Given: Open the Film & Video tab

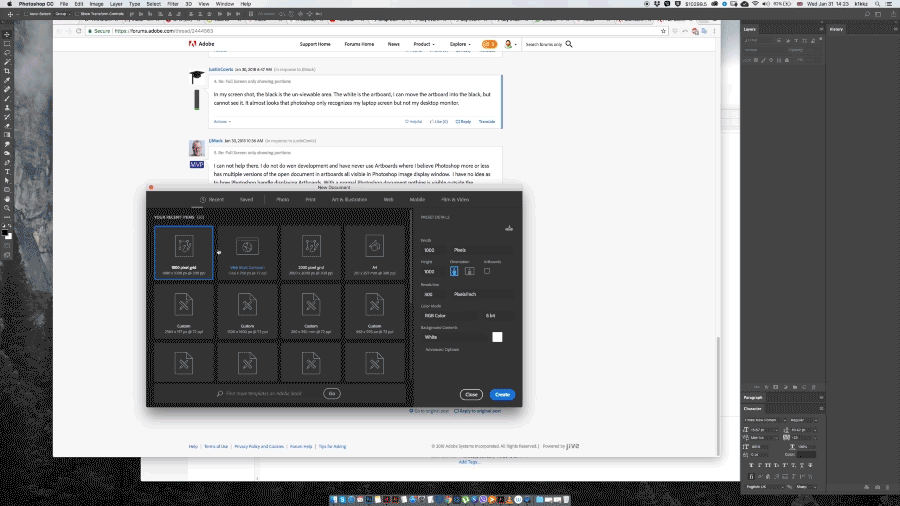Looking at the screenshot, I should click(x=455, y=200).
